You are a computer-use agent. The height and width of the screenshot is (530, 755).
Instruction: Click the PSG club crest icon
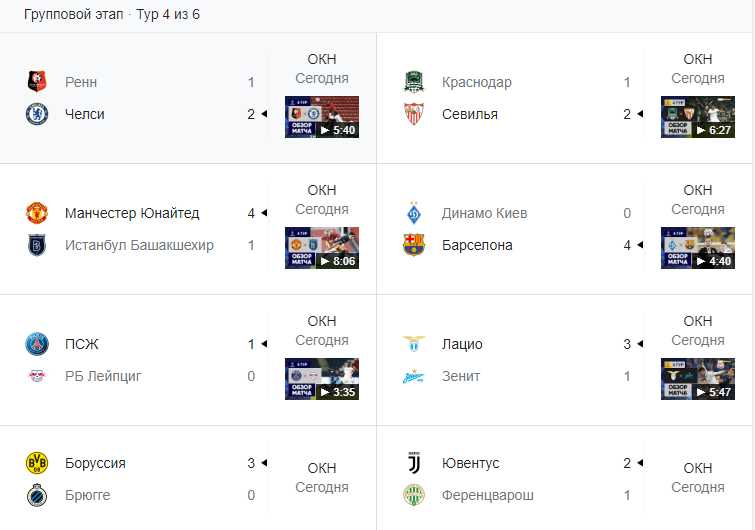[x=37, y=344]
